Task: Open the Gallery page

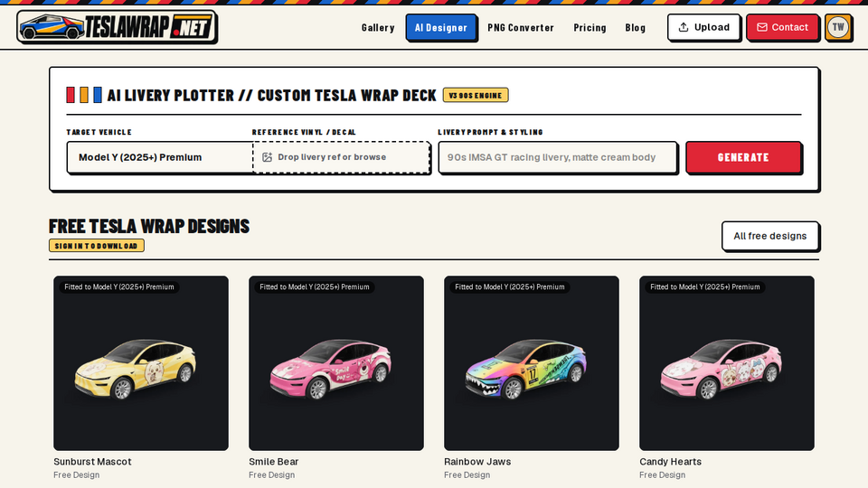Action: coord(378,28)
